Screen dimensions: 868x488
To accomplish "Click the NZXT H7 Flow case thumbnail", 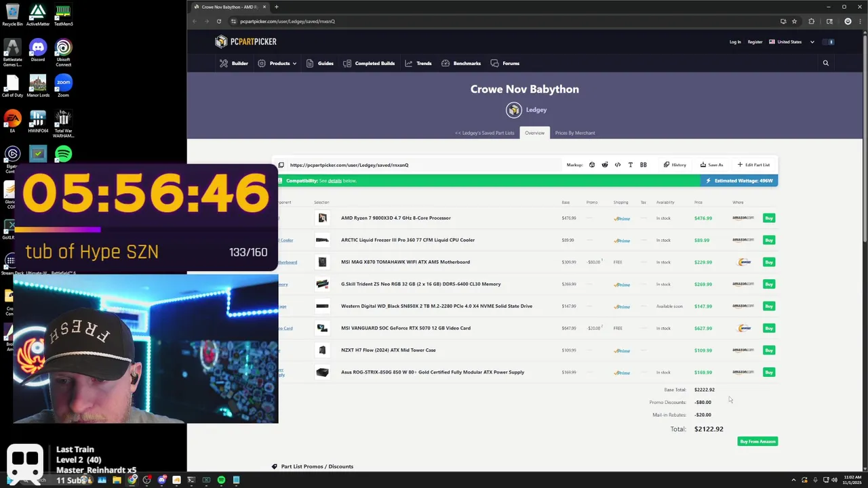I will [x=322, y=350].
